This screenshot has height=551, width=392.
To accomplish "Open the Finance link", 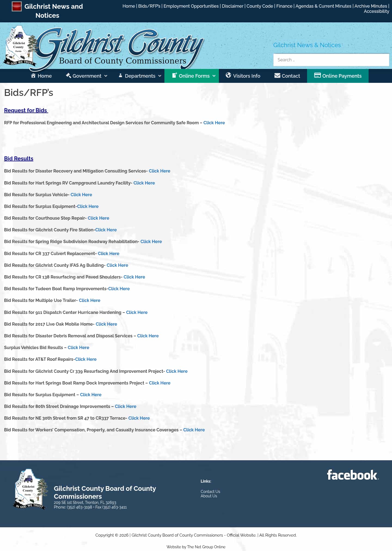I will click(284, 6).
